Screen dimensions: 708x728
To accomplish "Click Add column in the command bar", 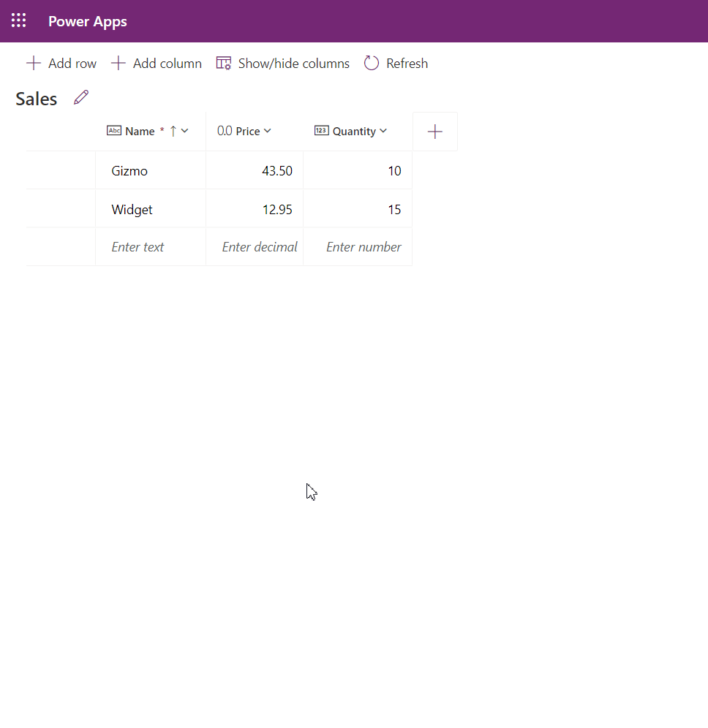I will point(157,64).
